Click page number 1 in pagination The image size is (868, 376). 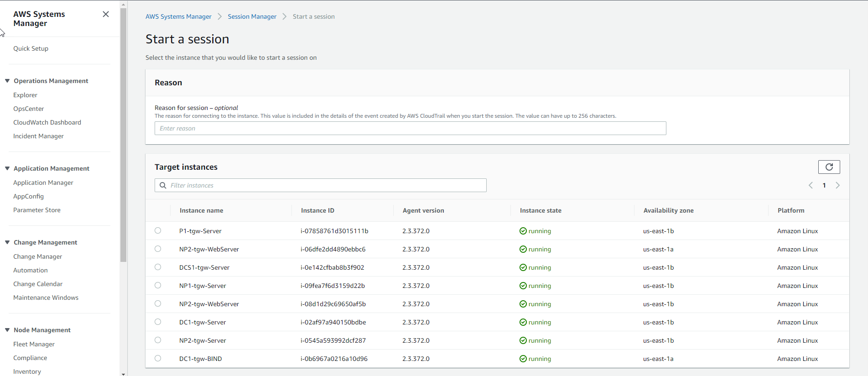click(x=824, y=185)
